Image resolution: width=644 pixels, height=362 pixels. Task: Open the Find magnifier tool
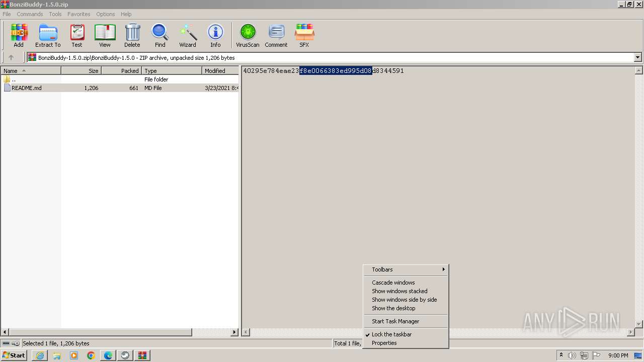160,35
